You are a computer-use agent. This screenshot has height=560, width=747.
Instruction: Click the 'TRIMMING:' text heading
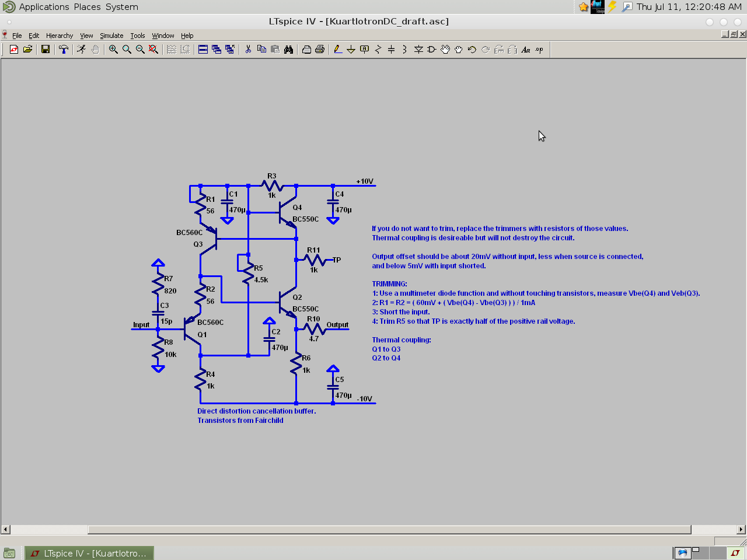[389, 284]
